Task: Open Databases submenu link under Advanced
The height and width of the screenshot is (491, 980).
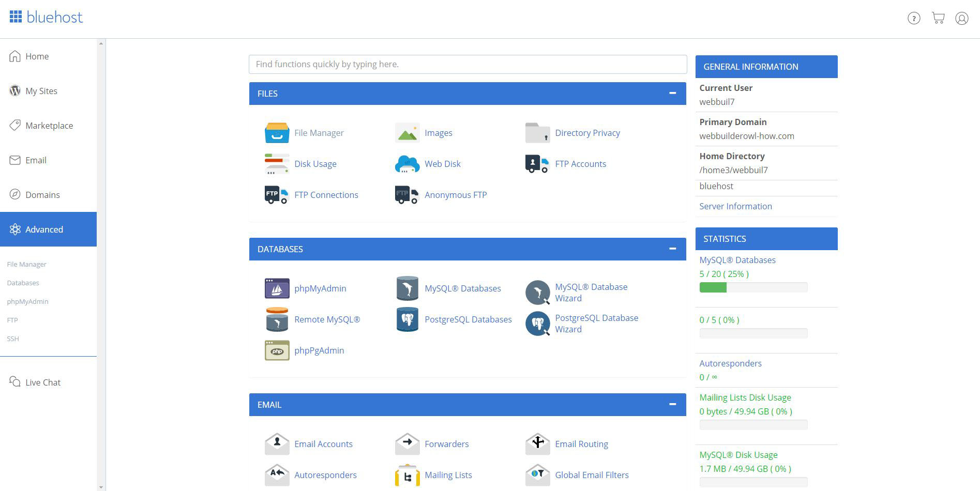Action: click(x=23, y=283)
